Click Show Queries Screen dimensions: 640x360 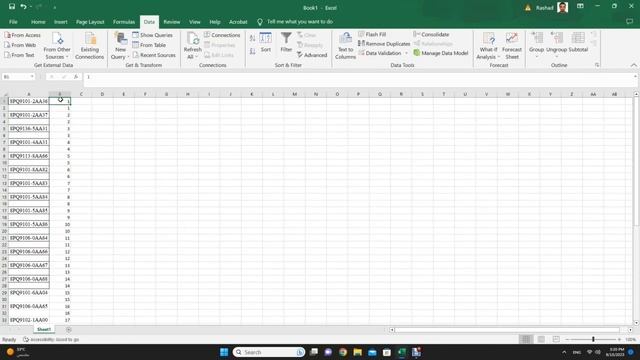(152, 35)
